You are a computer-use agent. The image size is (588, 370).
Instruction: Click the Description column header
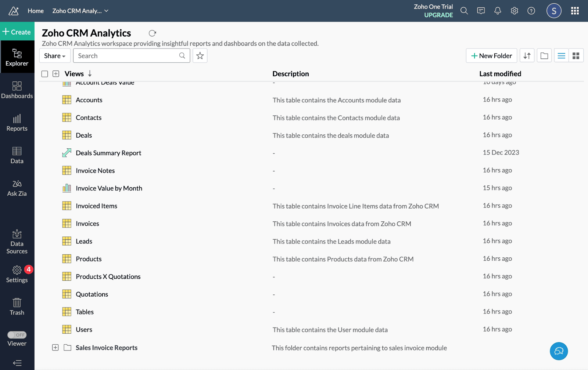[x=291, y=74]
